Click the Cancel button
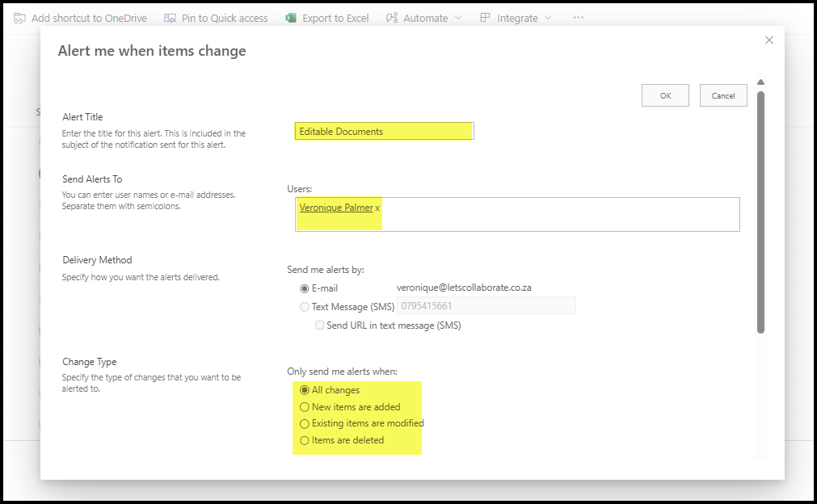817x504 pixels. pyautogui.click(x=723, y=95)
